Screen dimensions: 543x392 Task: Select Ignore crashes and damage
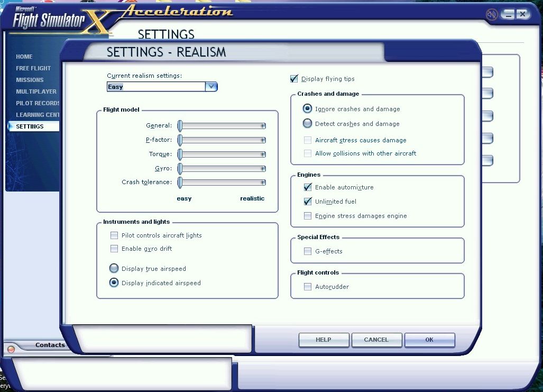[x=307, y=108]
